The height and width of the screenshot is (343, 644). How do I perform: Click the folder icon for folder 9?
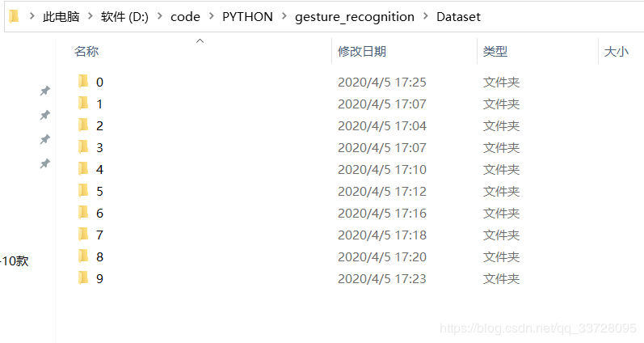pyautogui.click(x=82, y=277)
